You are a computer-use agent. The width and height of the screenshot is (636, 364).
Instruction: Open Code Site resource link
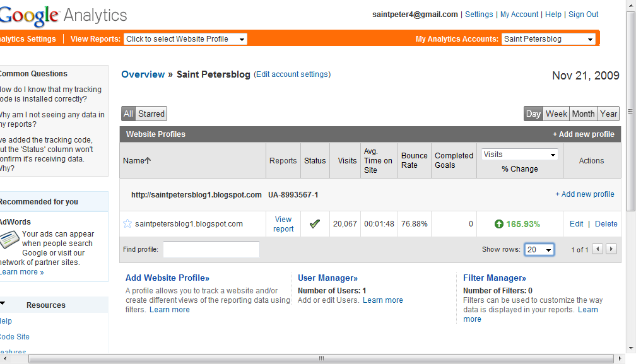15,336
